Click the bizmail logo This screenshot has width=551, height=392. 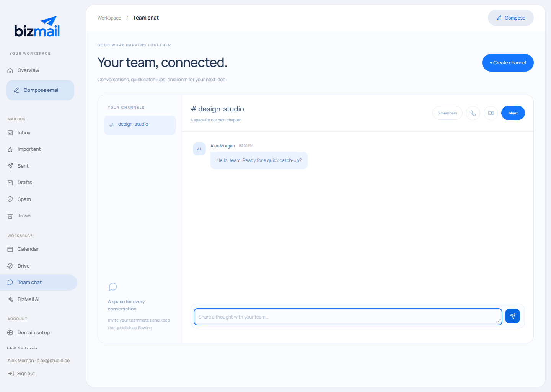tap(37, 27)
